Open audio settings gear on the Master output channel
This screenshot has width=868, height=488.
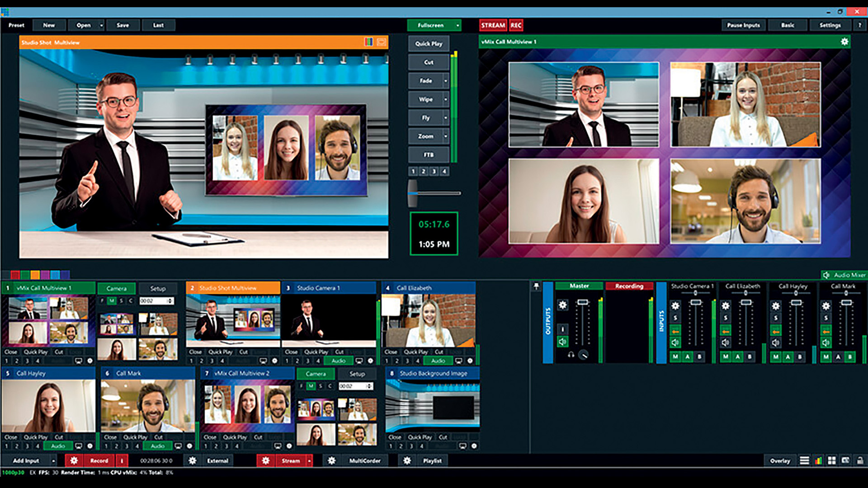tap(563, 305)
